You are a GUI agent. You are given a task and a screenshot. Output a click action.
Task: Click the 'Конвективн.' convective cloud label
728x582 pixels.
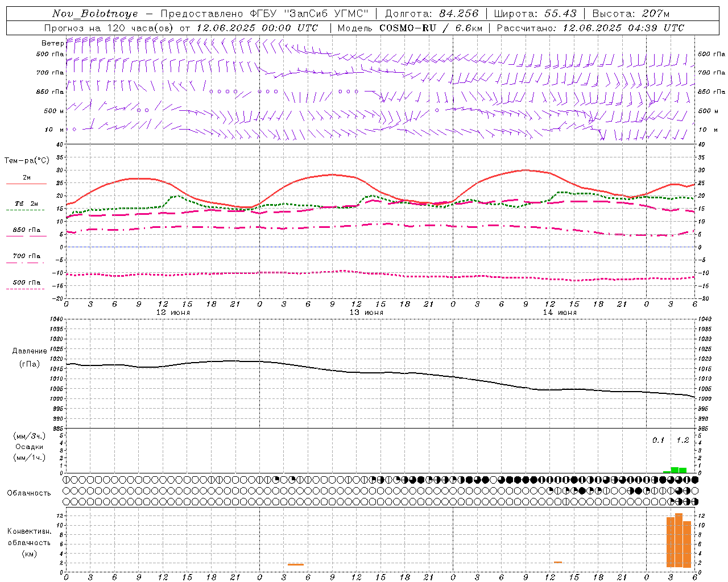click(30, 531)
